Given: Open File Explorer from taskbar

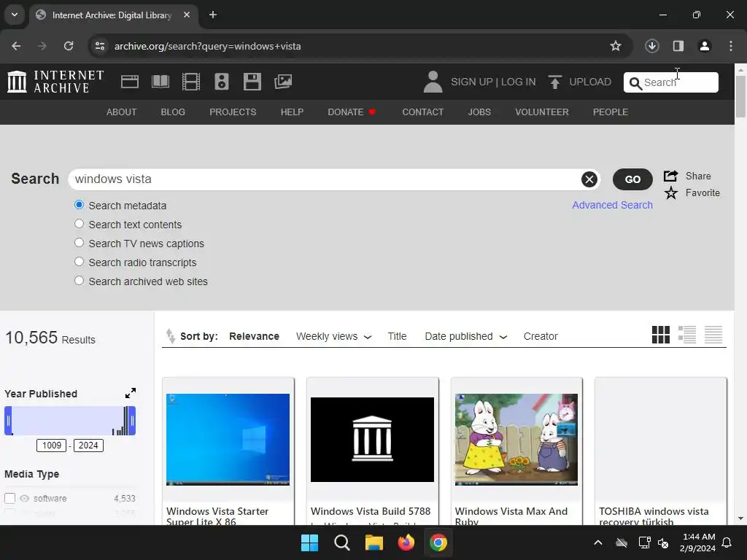Looking at the screenshot, I should click(374, 542).
